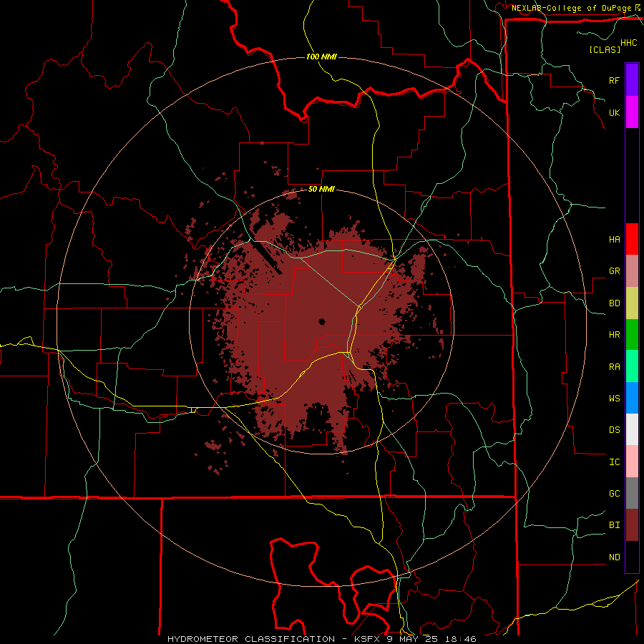Click the RA light green swatch

pyautogui.click(x=632, y=366)
